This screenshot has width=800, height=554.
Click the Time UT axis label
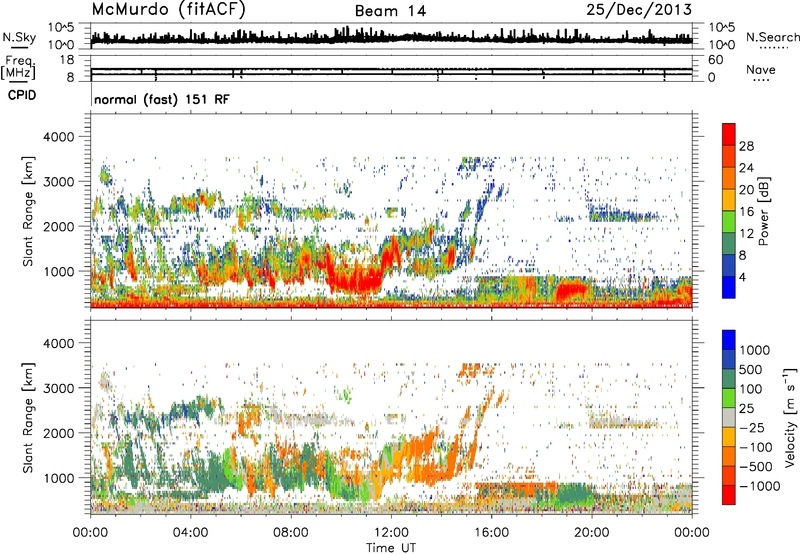[391, 548]
